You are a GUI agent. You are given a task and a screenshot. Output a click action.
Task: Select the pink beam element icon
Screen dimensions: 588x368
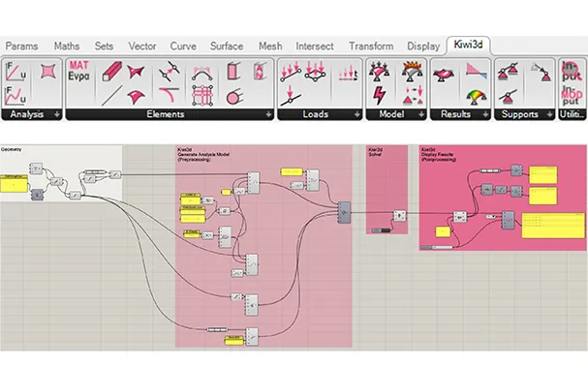[111, 72]
